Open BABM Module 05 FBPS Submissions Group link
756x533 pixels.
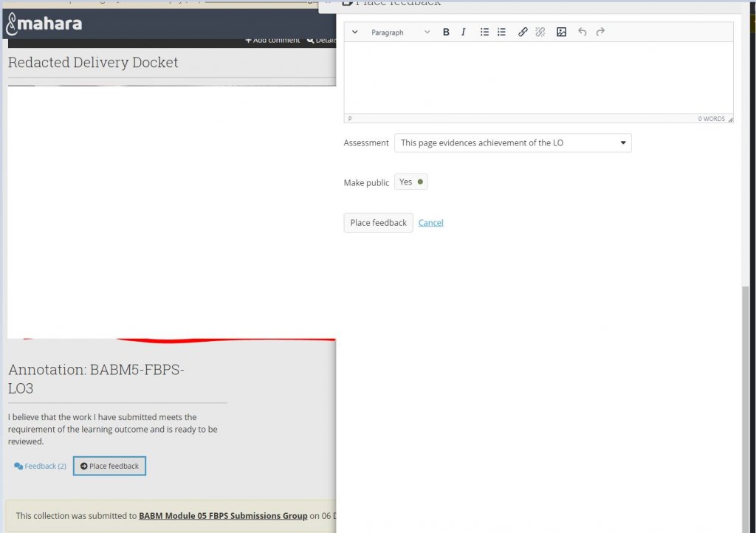pyautogui.click(x=223, y=516)
